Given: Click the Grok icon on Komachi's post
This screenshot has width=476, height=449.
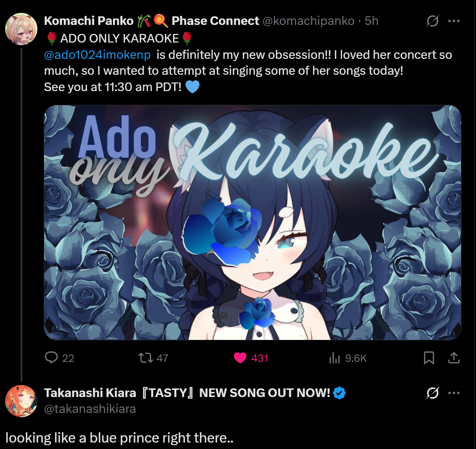Looking at the screenshot, I should click(432, 21).
